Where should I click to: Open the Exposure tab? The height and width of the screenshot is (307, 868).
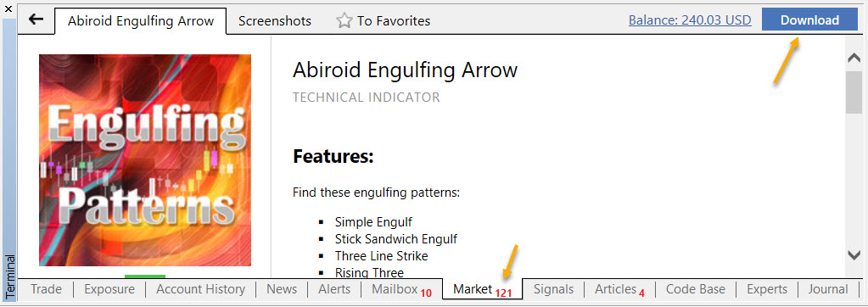click(x=109, y=289)
